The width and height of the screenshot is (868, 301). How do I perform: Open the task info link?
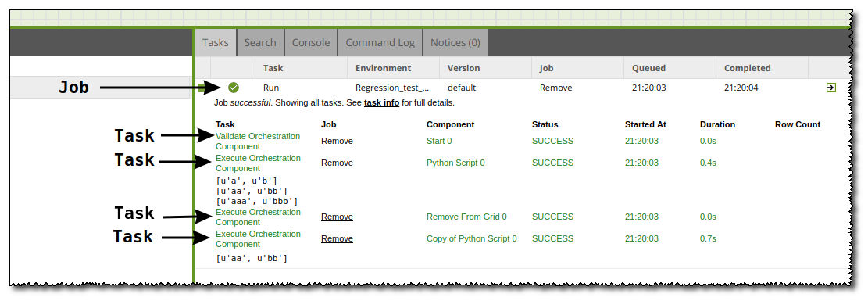pyautogui.click(x=381, y=102)
